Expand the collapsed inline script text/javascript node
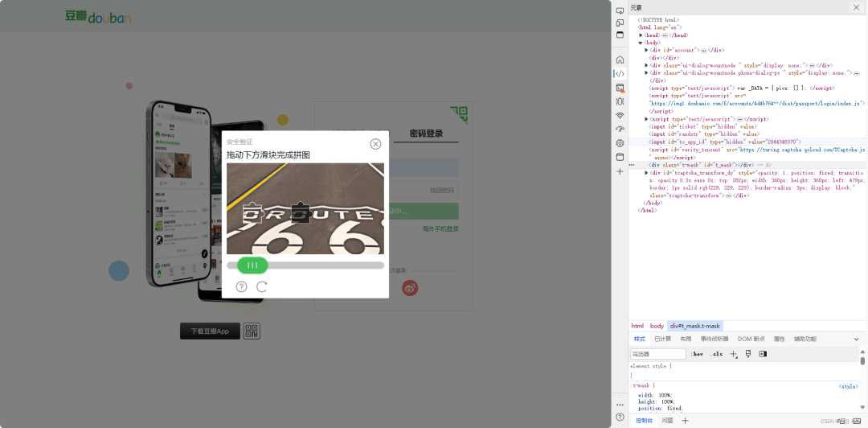868x428 pixels. tap(646, 119)
